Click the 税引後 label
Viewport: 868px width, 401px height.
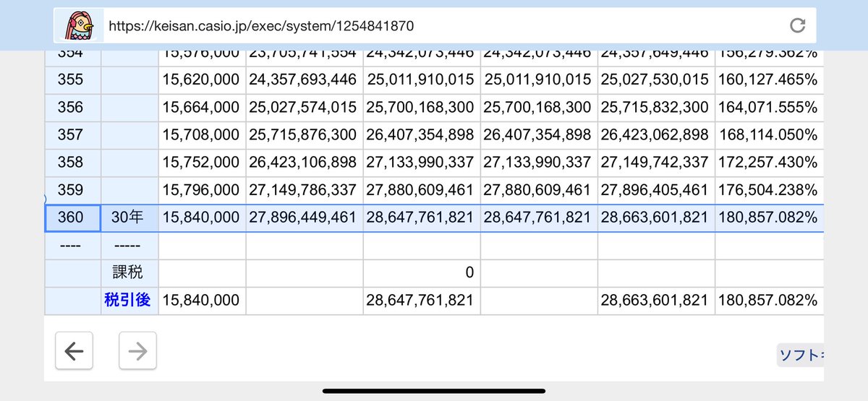127,301
